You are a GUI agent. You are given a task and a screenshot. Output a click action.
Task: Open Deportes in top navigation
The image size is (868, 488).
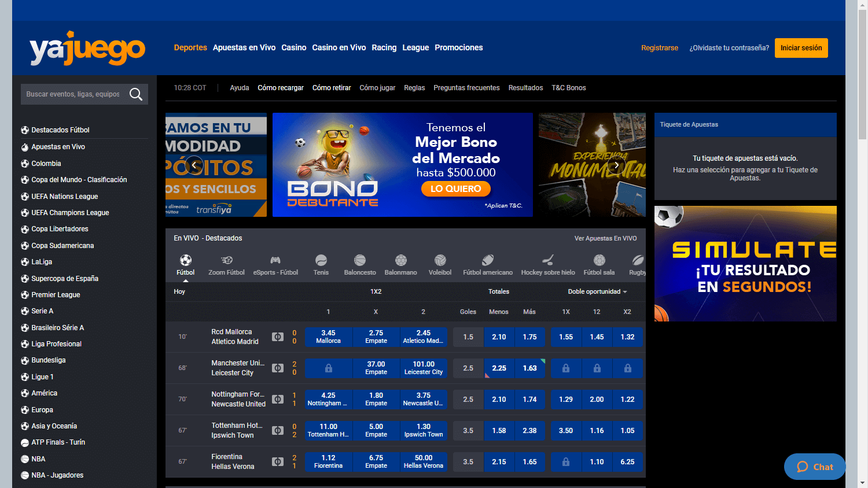click(x=190, y=47)
